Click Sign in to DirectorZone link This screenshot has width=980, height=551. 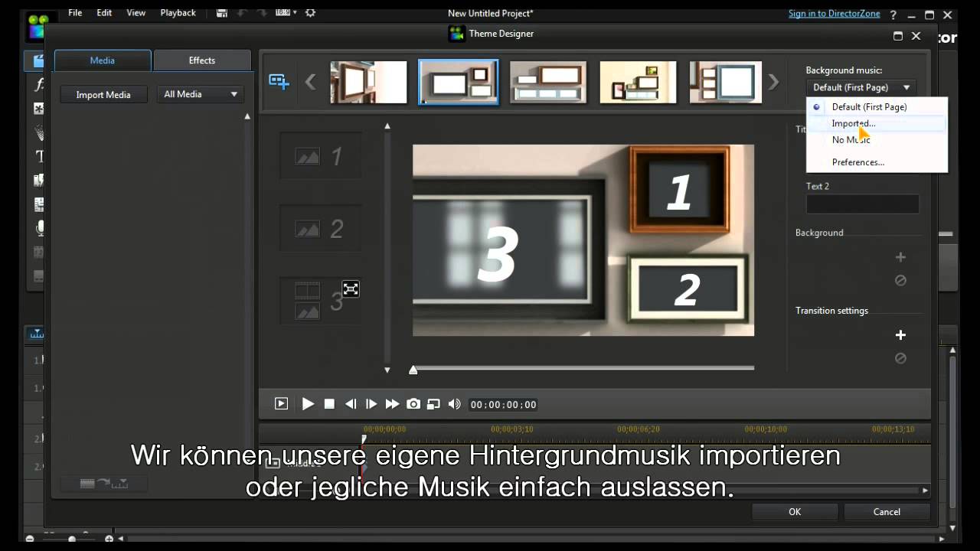click(835, 14)
